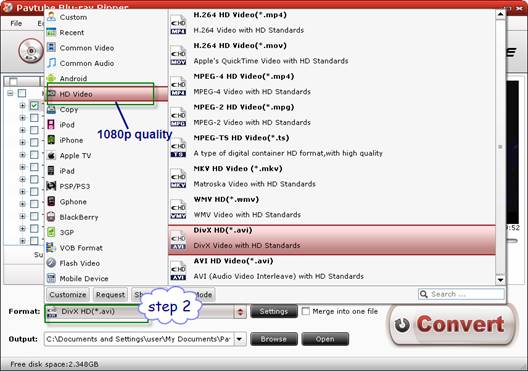The height and width of the screenshot is (371, 528).
Task: Select the Copy category icon
Action: 51,109
